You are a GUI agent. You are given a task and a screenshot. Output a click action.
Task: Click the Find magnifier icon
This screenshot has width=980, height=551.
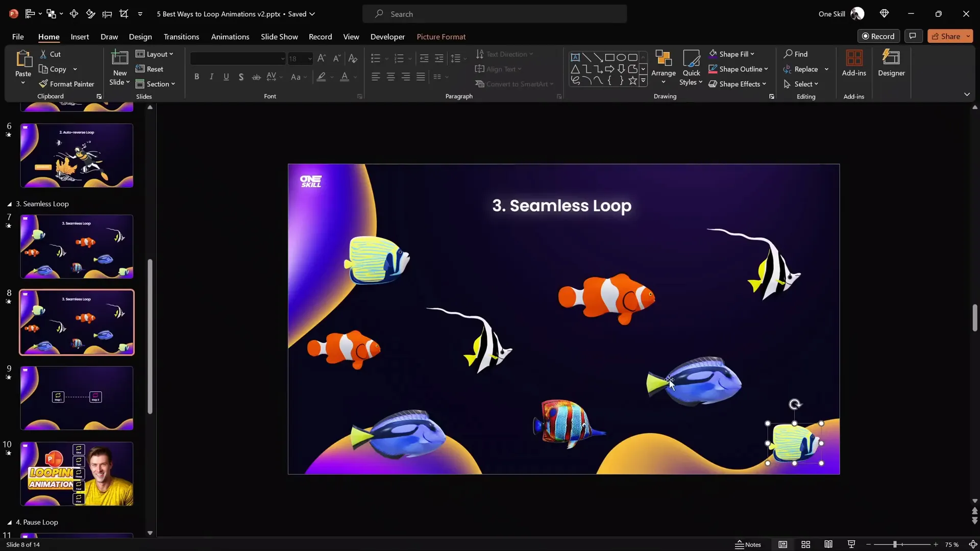tap(788, 54)
